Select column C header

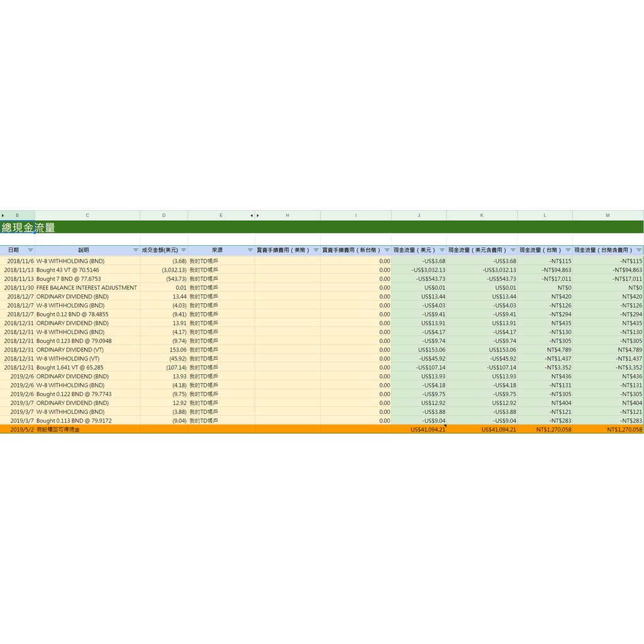(x=87, y=216)
